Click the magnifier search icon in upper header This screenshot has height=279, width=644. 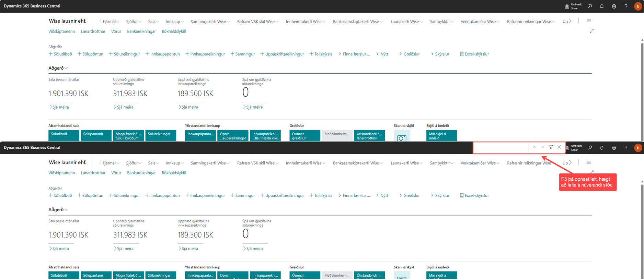pos(590,6)
